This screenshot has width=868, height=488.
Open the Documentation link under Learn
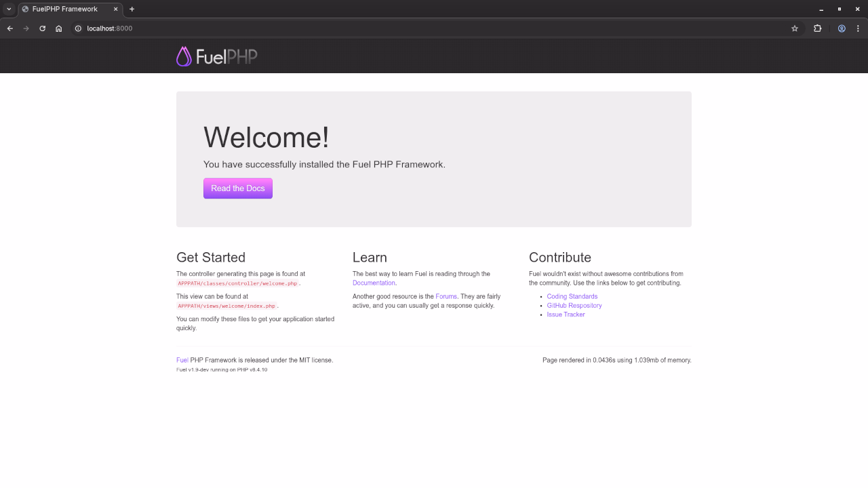coord(374,283)
